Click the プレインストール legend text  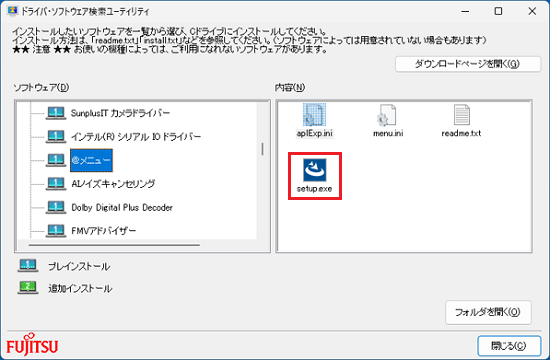click(79, 267)
